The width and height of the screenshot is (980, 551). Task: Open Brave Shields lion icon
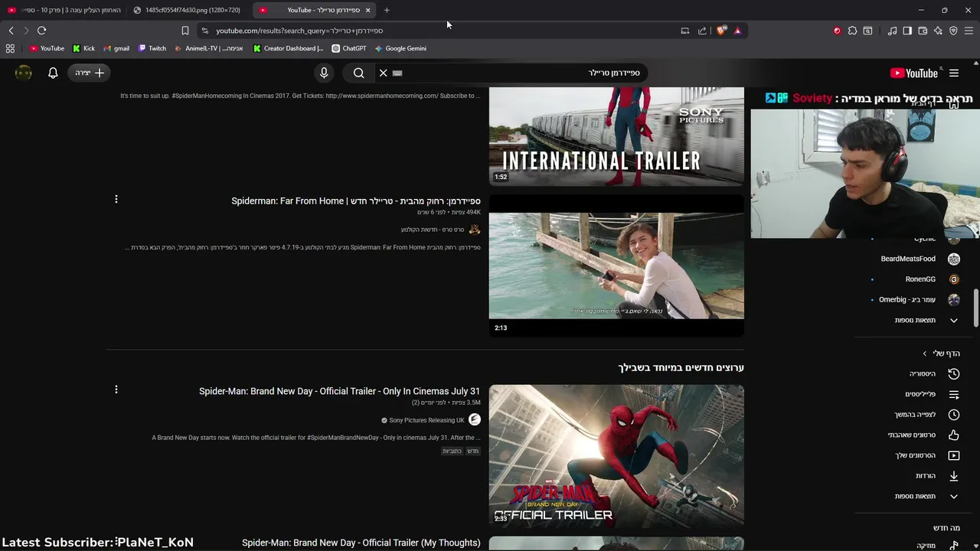[x=721, y=31]
